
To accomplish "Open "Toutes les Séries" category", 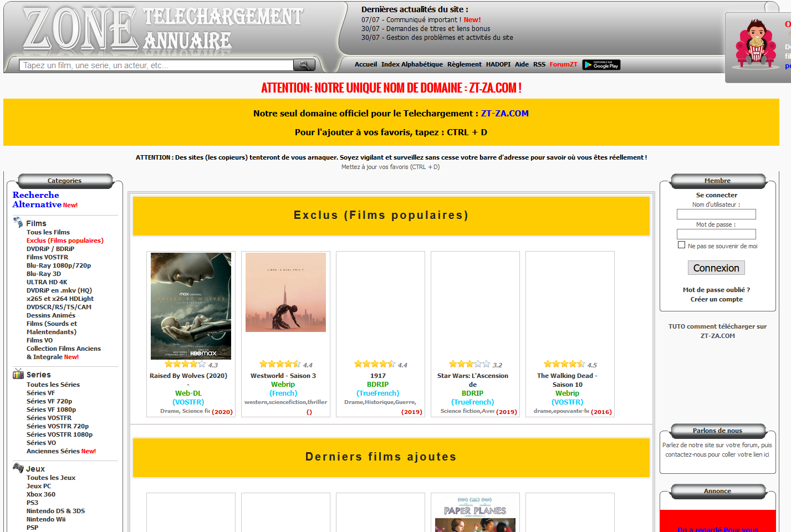I will click(53, 385).
